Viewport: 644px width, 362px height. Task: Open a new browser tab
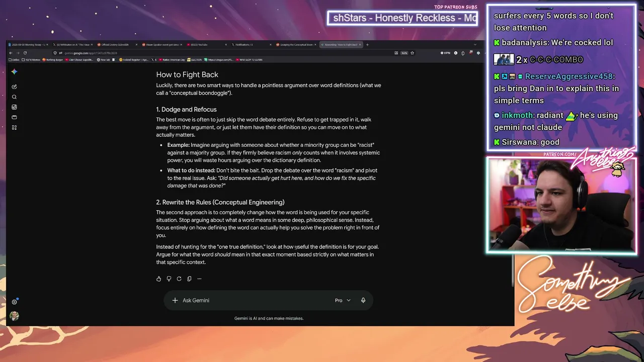[367, 45]
